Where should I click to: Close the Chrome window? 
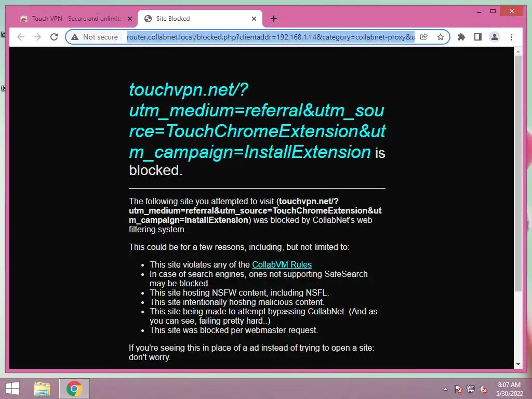point(512,11)
